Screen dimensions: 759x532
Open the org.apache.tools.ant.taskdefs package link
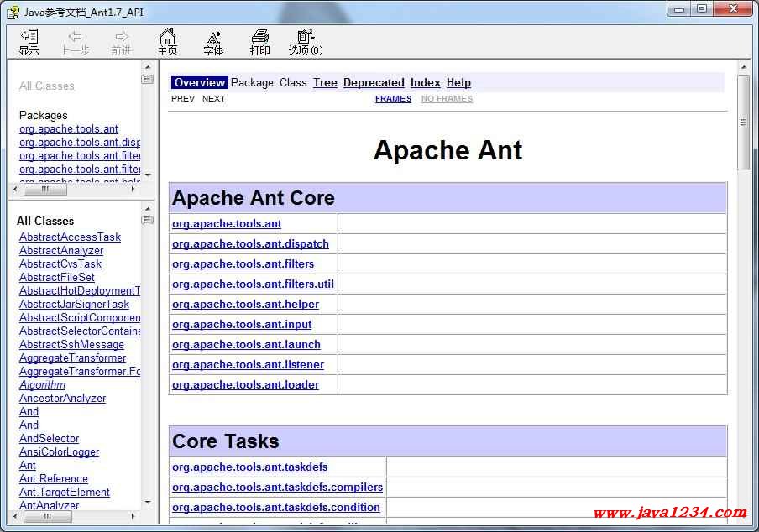click(249, 467)
